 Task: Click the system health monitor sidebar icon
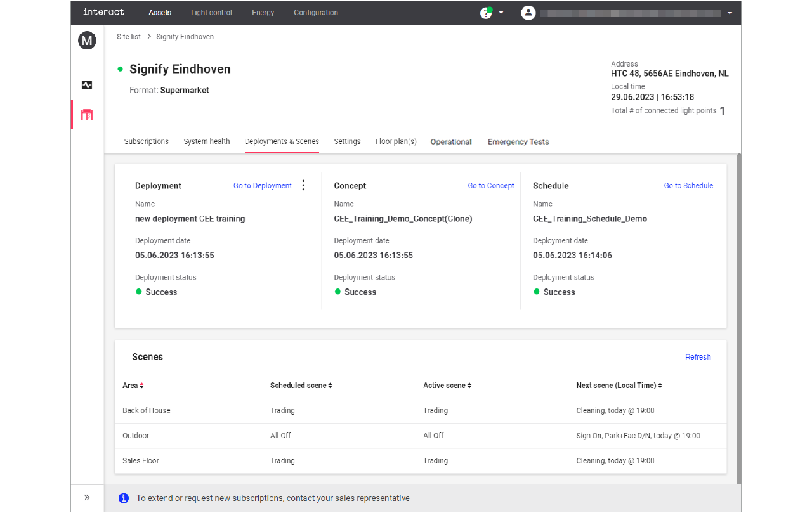(x=87, y=85)
